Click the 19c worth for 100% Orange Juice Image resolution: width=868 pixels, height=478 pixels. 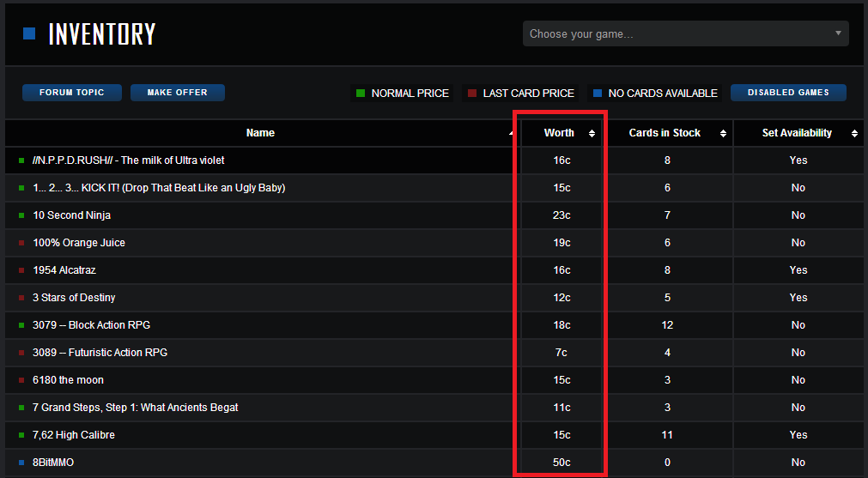561,243
